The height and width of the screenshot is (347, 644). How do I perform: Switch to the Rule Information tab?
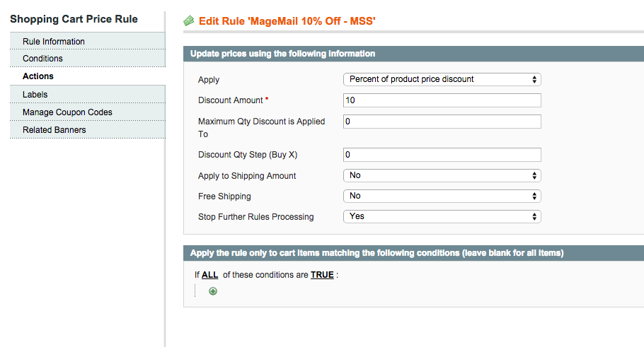54,42
